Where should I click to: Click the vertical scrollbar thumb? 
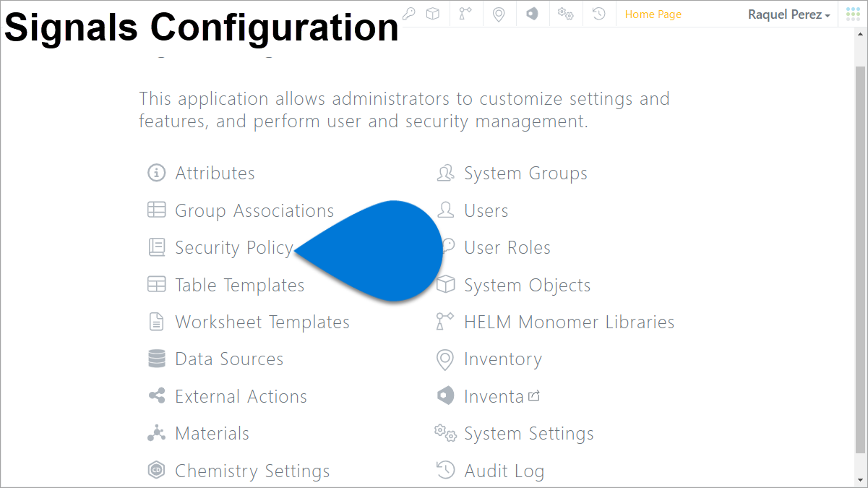860,260
